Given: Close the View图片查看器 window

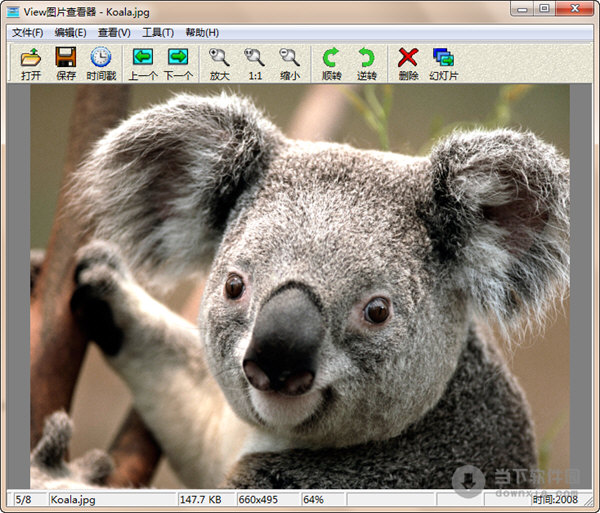Looking at the screenshot, I should (574, 9).
